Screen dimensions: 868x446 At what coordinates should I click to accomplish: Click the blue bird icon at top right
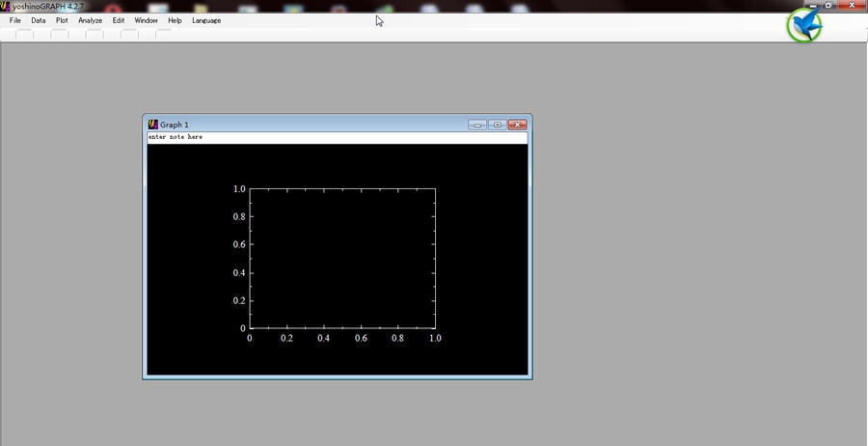pyautogui.click(x=804, y=26)
